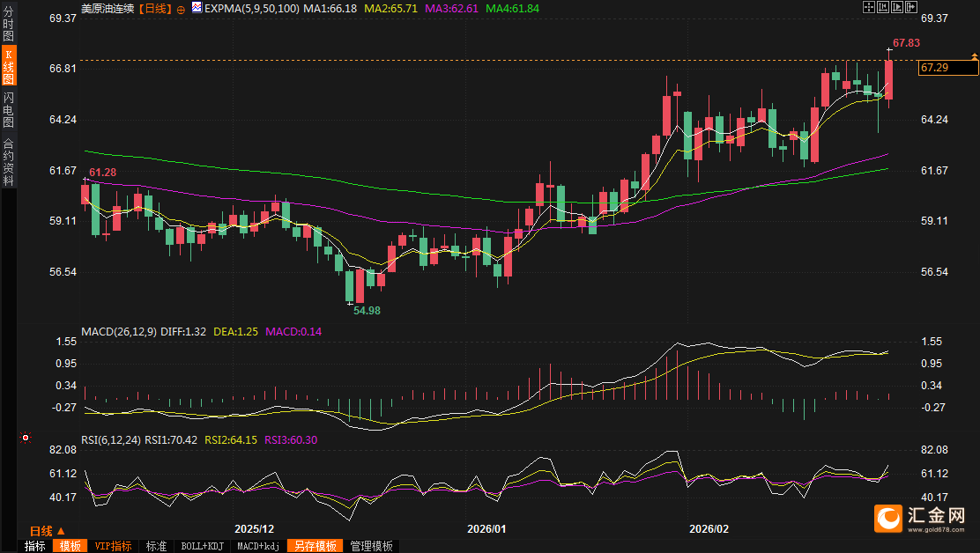Click the 67.29 current price label
Viewport: 980px width, 553px height.
coord(943,68)
